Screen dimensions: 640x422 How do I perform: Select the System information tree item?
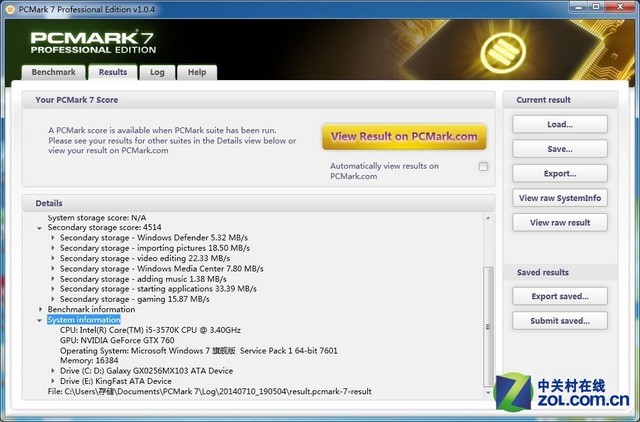(x=84, y=320)
